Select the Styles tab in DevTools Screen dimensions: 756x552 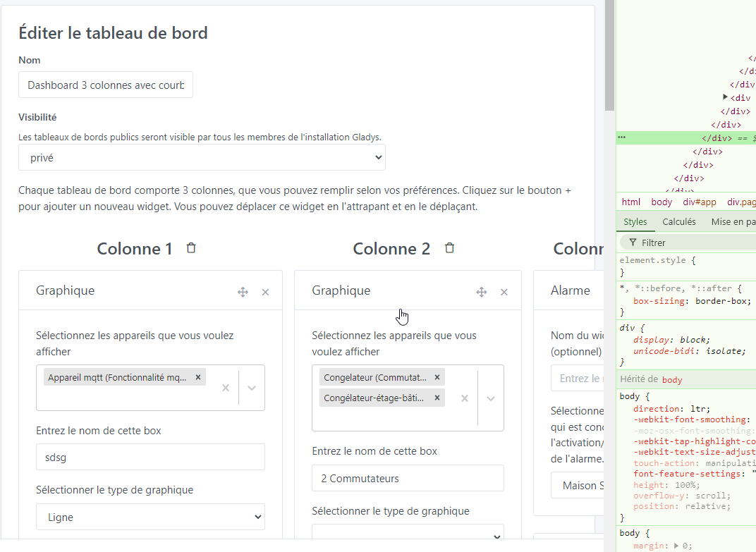635,221
